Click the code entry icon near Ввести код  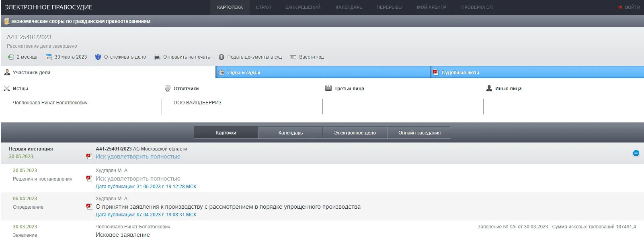[293, 57]
